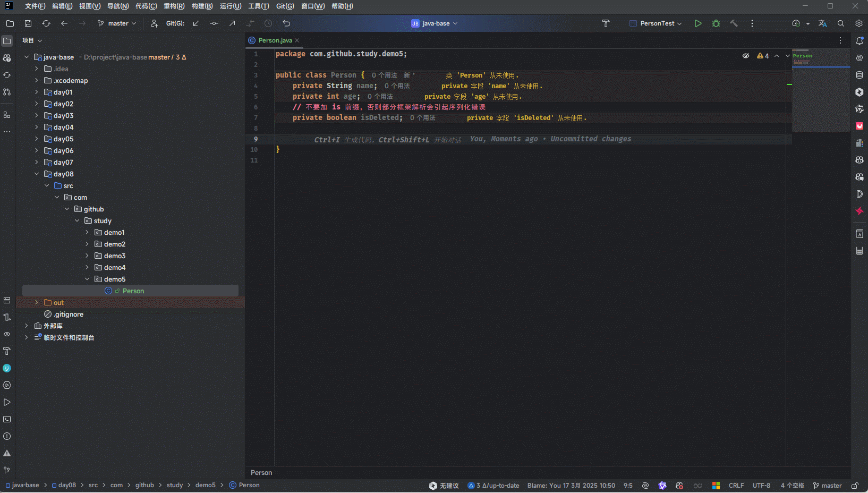Image resolution: width=868 pixels, height=493 pixels.
Task: Run PersonTest with the green play icon
Action: pyautogui.click(x=698, y=23)
